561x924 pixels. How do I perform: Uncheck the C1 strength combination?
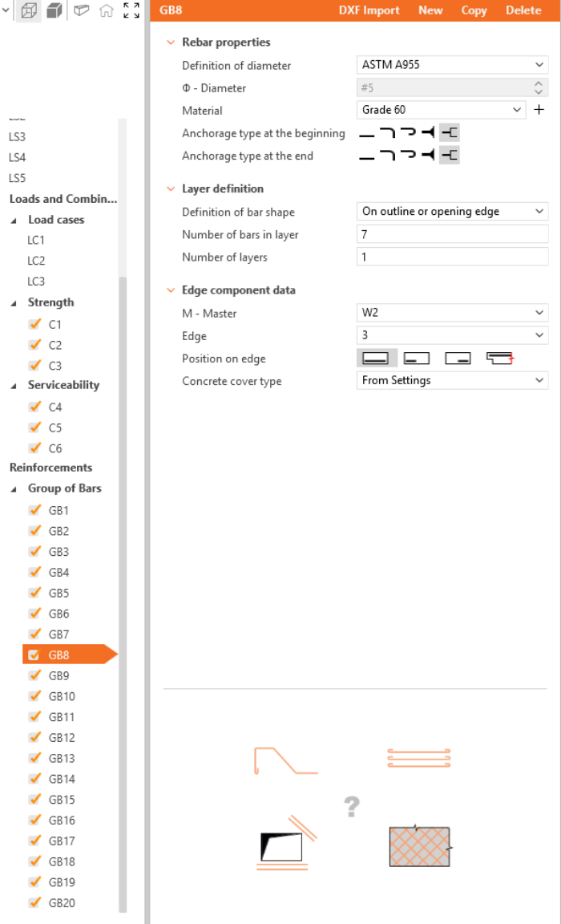click(34, 324)
